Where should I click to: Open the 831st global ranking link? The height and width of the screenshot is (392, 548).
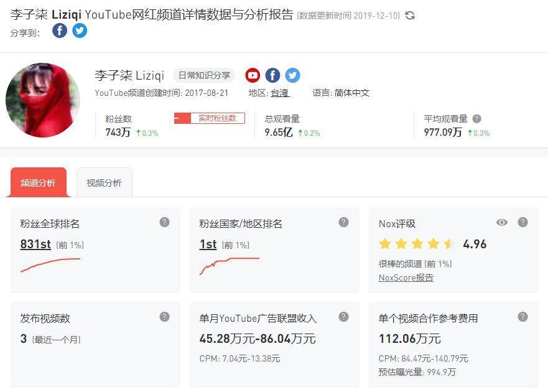coord(35,244)
